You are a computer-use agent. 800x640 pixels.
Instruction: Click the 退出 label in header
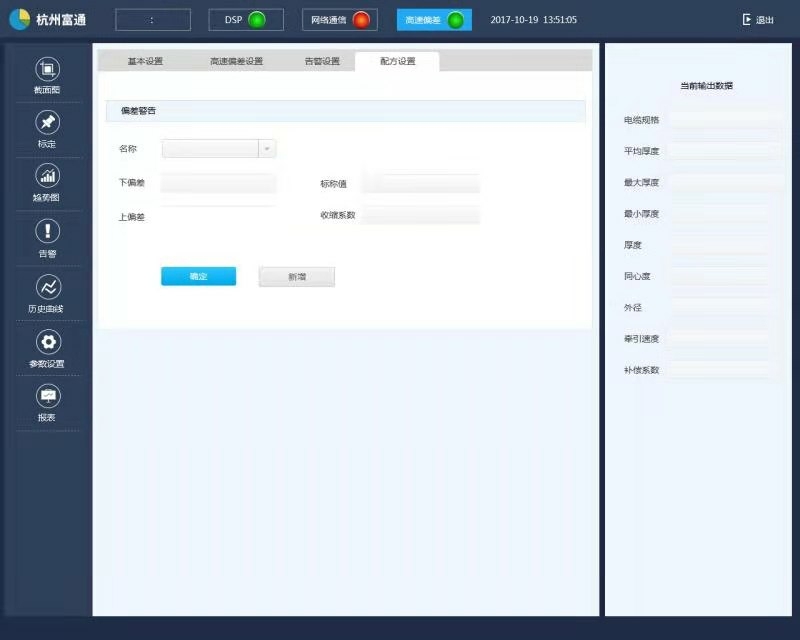(765, 20)
